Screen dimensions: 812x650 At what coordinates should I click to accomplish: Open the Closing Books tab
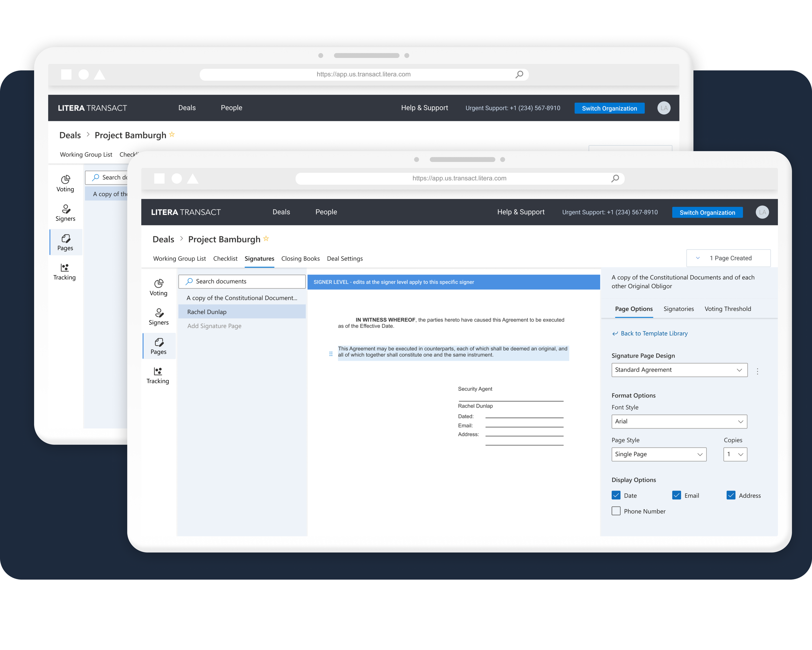[300, 258]
